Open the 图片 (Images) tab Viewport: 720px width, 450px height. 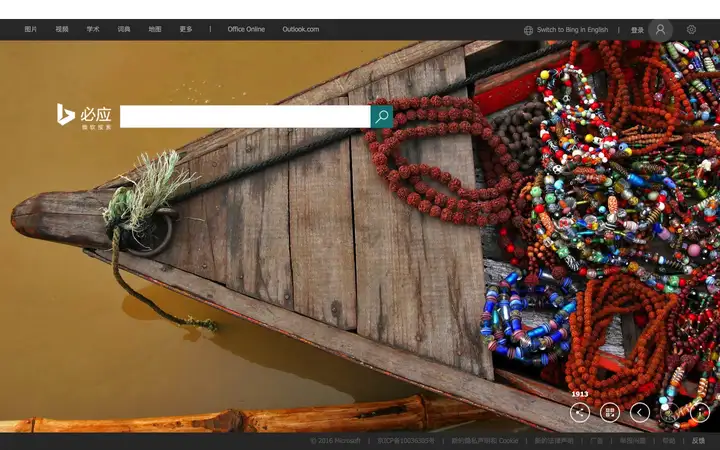[31, 29]
